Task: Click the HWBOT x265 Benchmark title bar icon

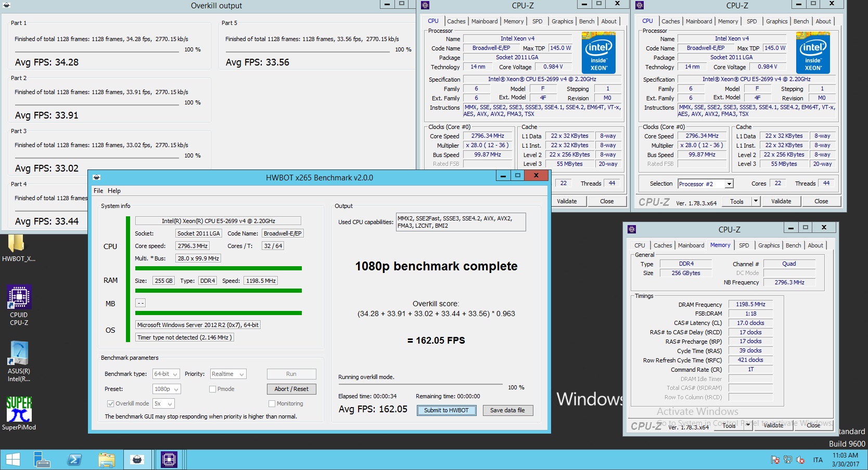Action: point(96,177)
